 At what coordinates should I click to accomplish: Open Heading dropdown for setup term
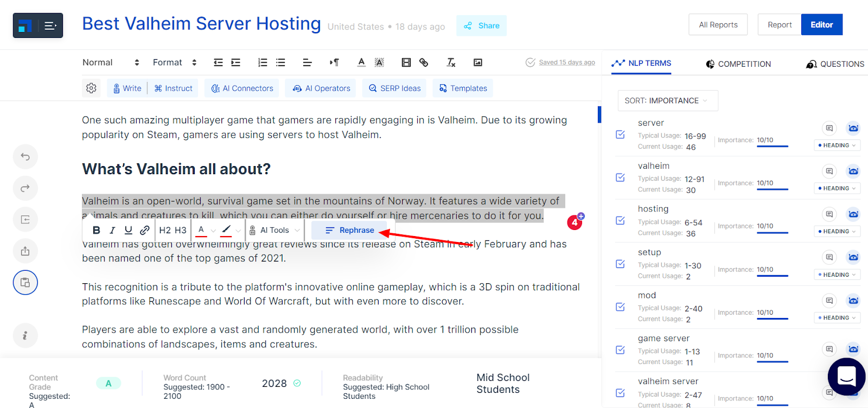pos(837,275)
